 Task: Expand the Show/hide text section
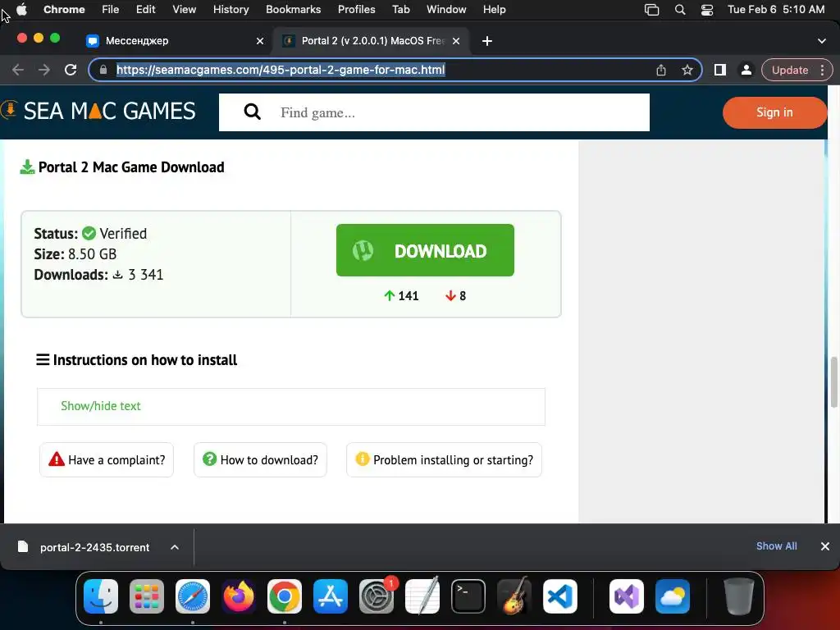coord(101,406)
